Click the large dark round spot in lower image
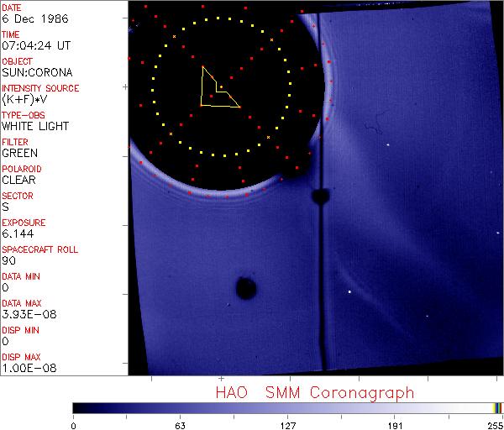 pos(245,289)
